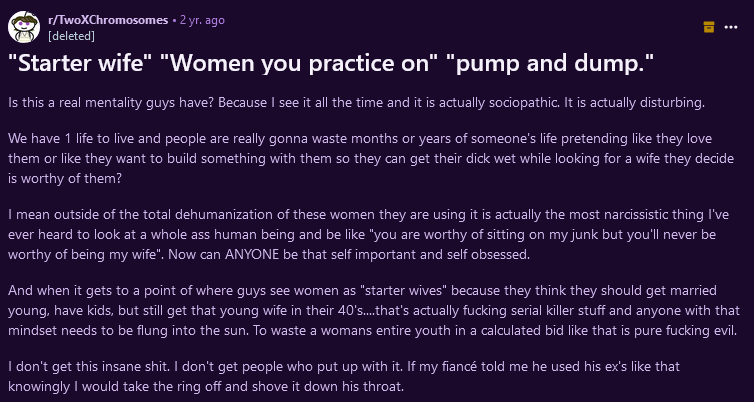Click the paragraph starting "Is this a real mentality"

356,103
